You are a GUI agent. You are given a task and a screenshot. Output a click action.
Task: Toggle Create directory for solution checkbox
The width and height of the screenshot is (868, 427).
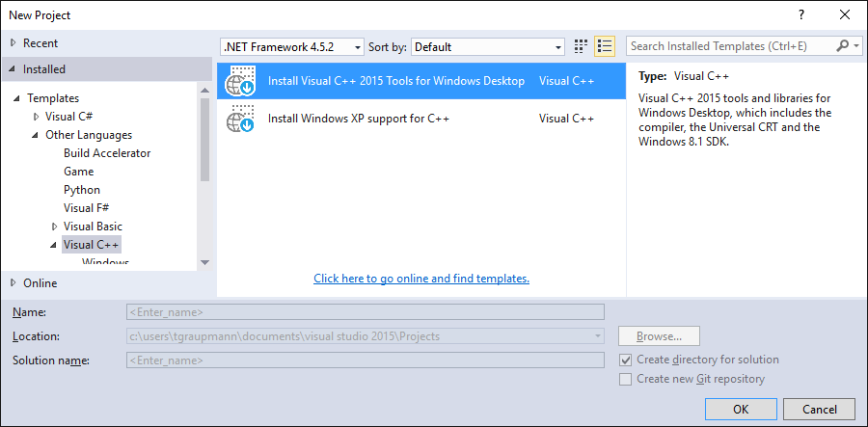[625, 360]
